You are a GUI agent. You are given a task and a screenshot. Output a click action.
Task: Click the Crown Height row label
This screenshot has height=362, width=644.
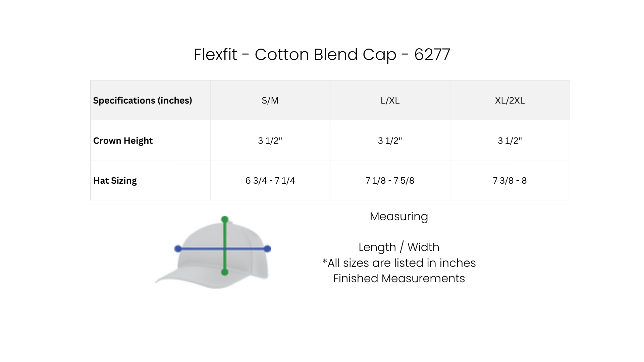click(x=123, y=140)
